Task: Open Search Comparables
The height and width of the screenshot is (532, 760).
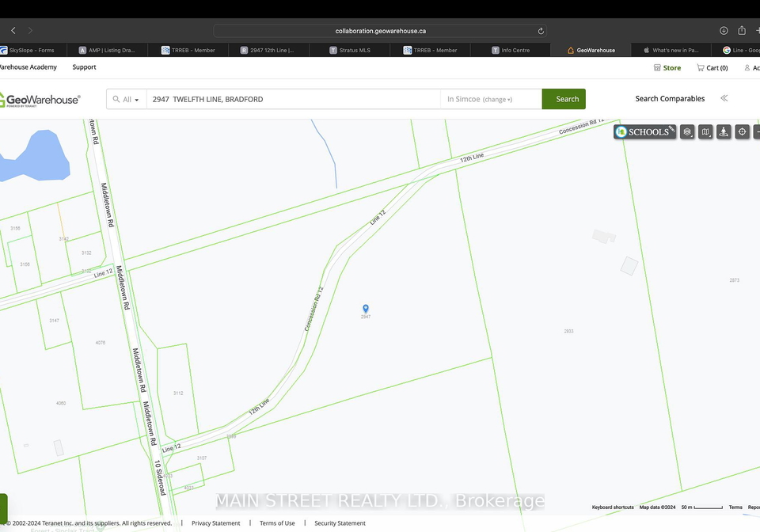Action: [670, 99]
